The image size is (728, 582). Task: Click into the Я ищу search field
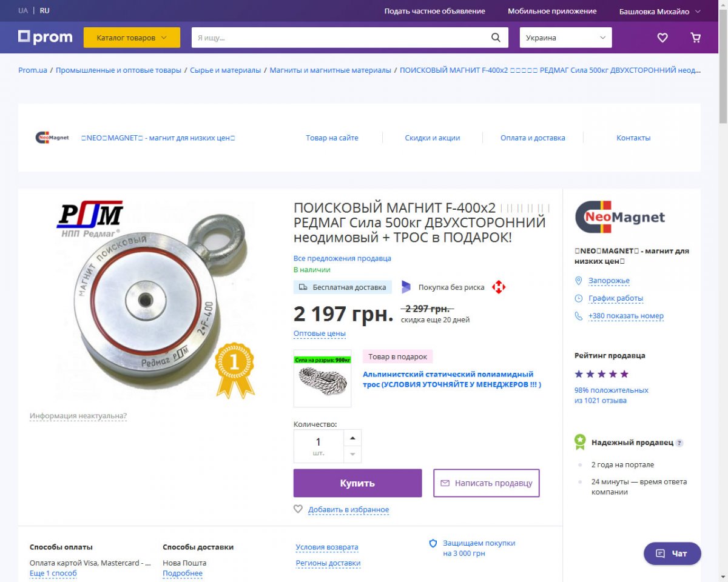tap(341, 38)
